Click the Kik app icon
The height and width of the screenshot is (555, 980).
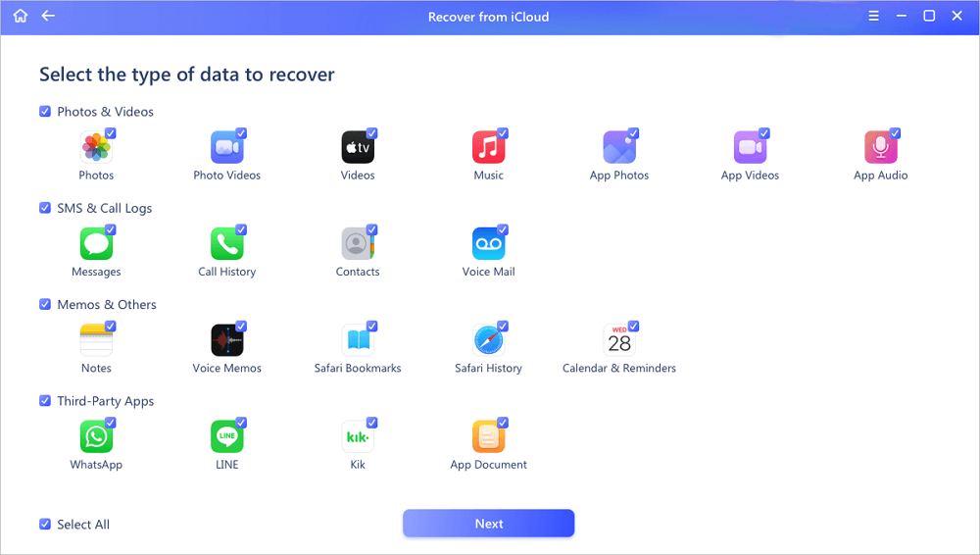tap(358, 436)
